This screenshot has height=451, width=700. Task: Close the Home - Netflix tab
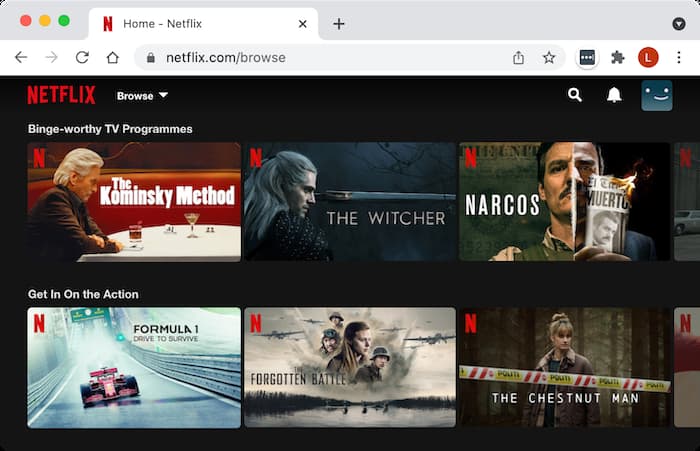coord(303,24)
